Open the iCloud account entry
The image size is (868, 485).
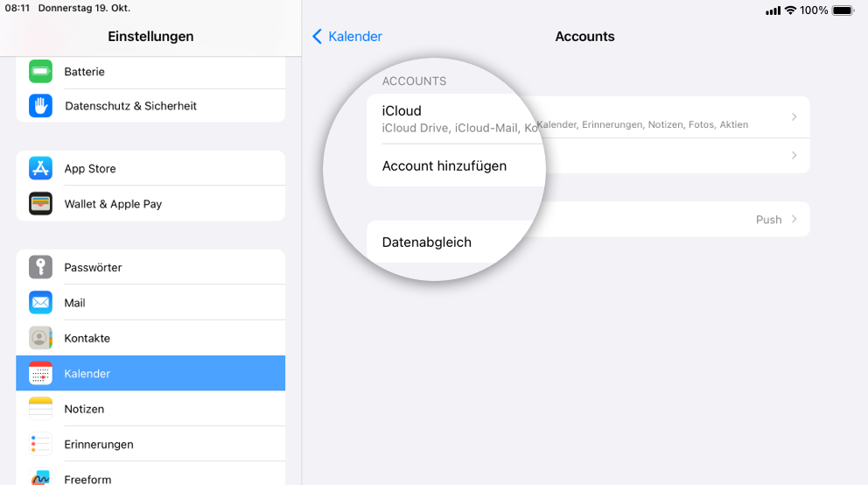click(x=588, y=117)
